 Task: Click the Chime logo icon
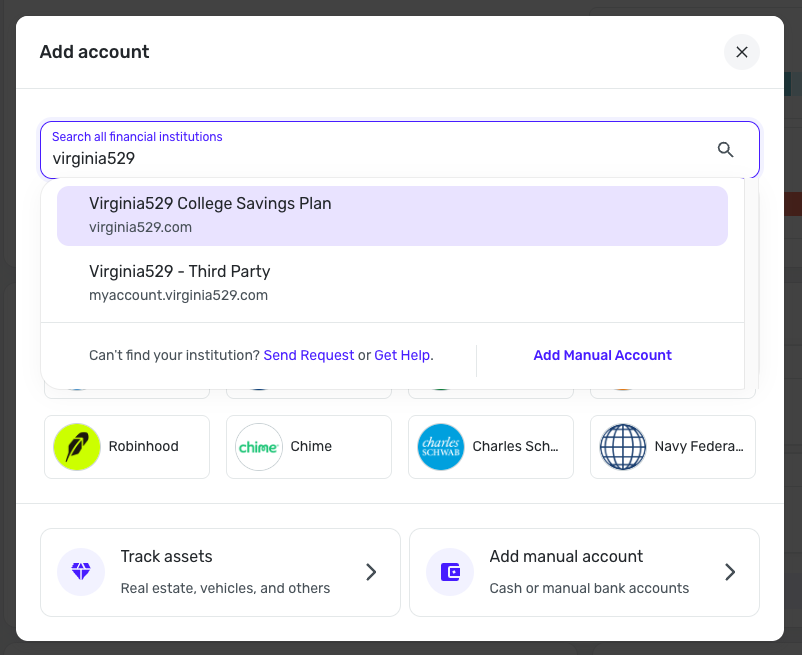pos(259,447)
